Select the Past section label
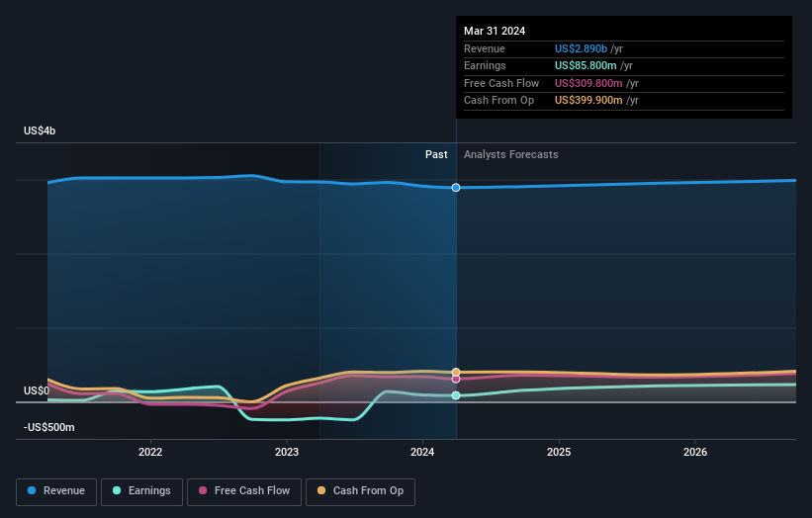The height and width of the screenshot is (518, 812). tap(436, 154)
